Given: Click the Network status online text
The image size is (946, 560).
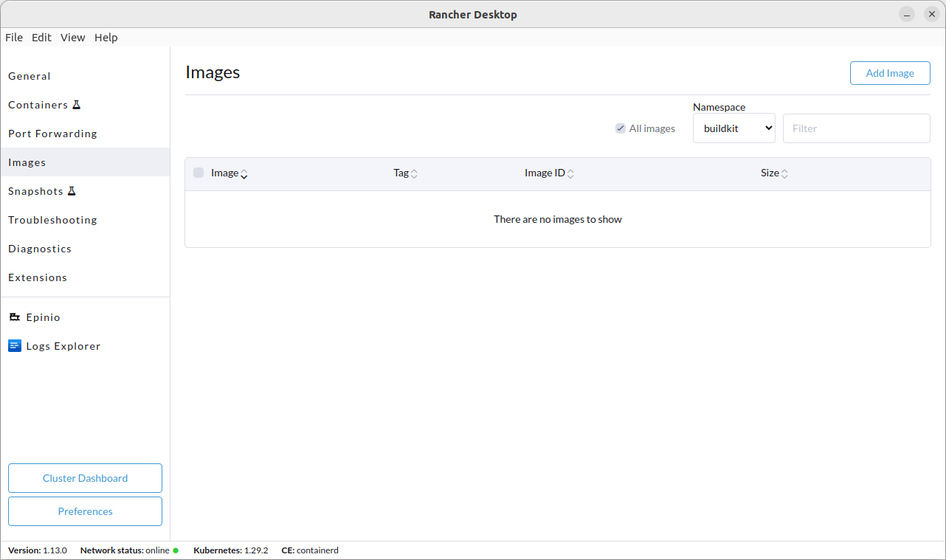Looking at the screenshot, I should tap(125, 550).
